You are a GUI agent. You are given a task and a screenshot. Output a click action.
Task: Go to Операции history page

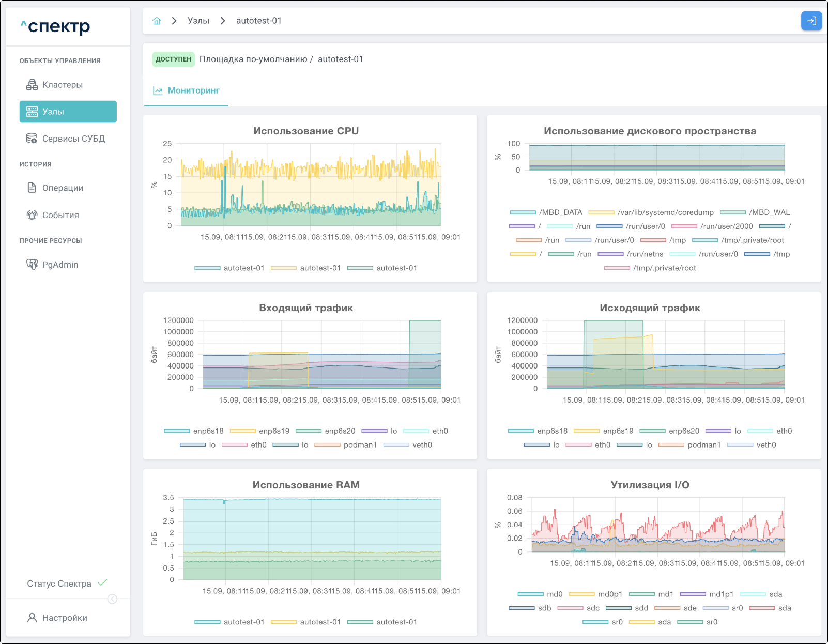[x=63, y=188]
